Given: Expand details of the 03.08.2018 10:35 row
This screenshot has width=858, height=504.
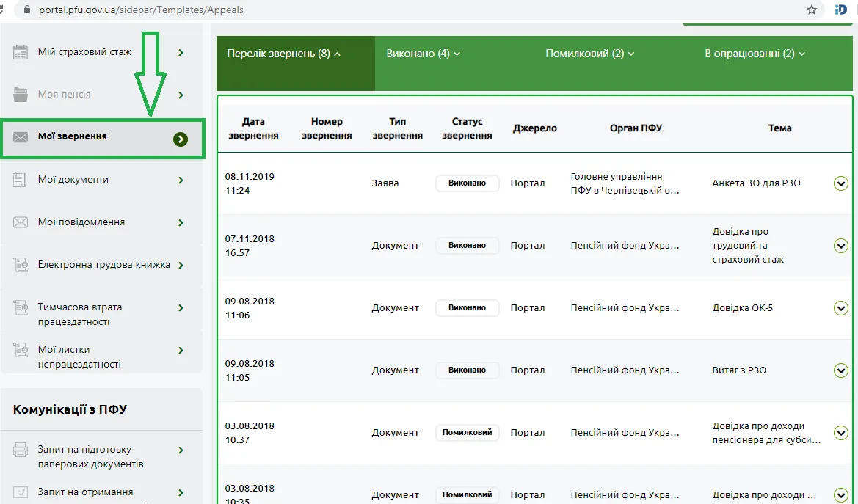Looking at the screenshot, I should [x=841, y=494].
